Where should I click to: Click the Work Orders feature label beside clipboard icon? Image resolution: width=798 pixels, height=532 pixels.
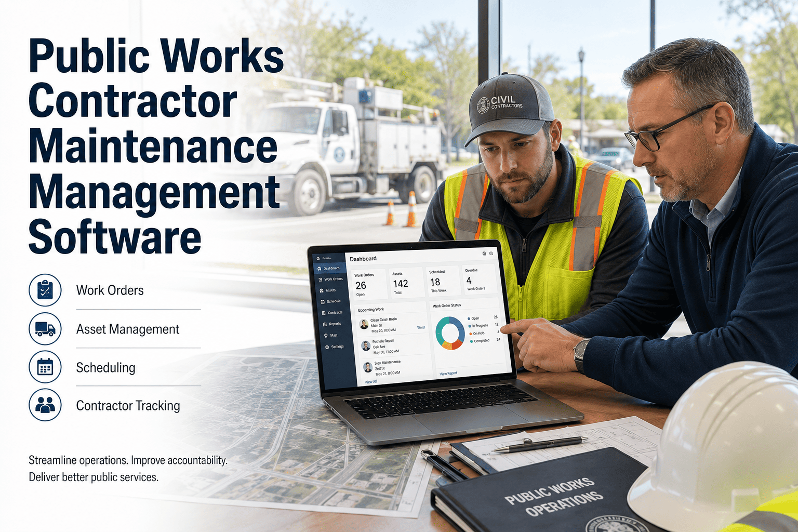point(110,290)
